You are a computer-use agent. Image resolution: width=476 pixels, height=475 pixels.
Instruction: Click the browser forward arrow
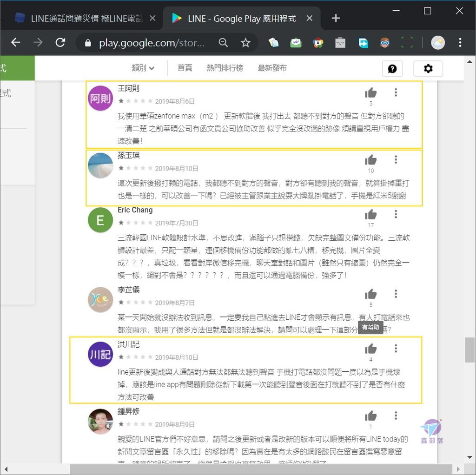pyautogui.click(x=38, y=42)
